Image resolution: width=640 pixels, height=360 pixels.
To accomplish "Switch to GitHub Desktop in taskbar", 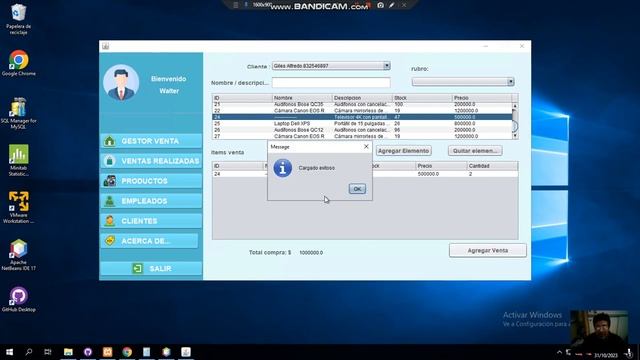I will pyautogui.click(x=88, y=352).
